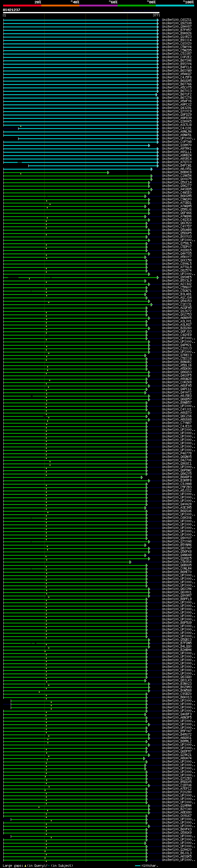Select hit UniRef100_A7WQH5

pos(176,206)
